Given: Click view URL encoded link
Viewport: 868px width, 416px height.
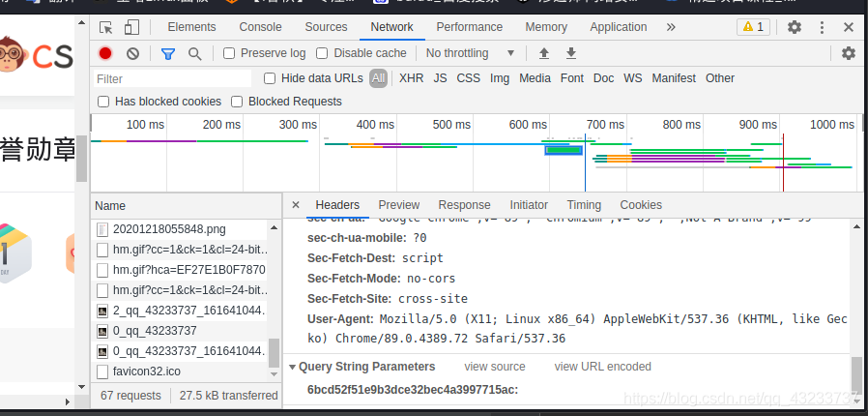Looking at the screenshot, I should (x=603, y=367).
